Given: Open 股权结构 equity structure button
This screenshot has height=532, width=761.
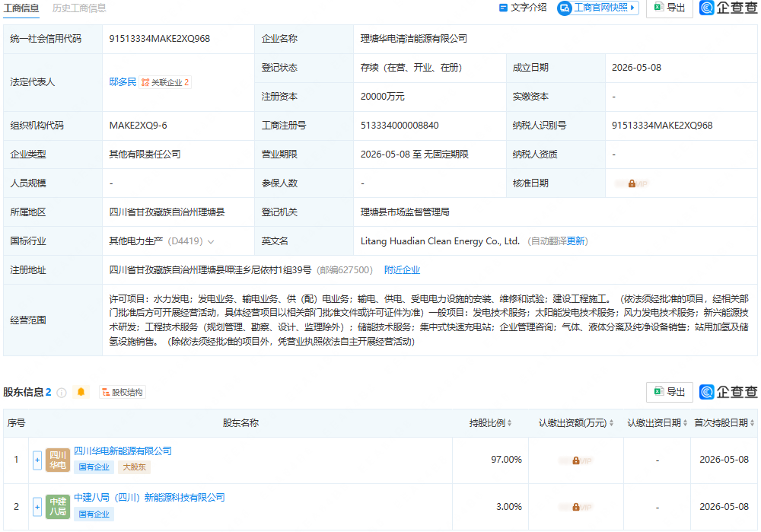Looking at the screenshot, I should click(x=123, y=392).
